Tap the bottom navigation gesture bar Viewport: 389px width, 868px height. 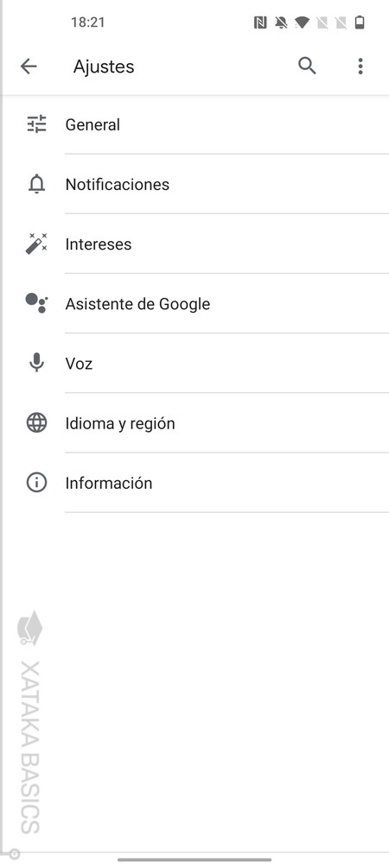tap(194, 859)
